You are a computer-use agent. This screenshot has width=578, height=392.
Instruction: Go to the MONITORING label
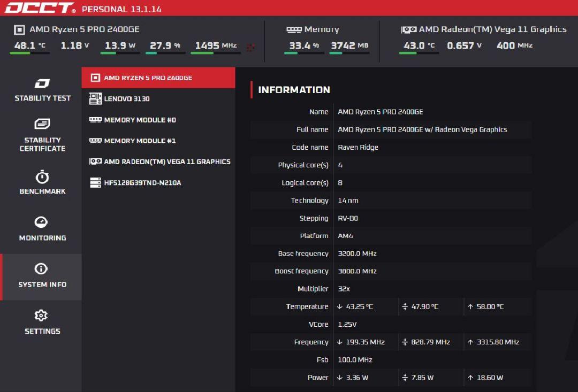point(42,237)
